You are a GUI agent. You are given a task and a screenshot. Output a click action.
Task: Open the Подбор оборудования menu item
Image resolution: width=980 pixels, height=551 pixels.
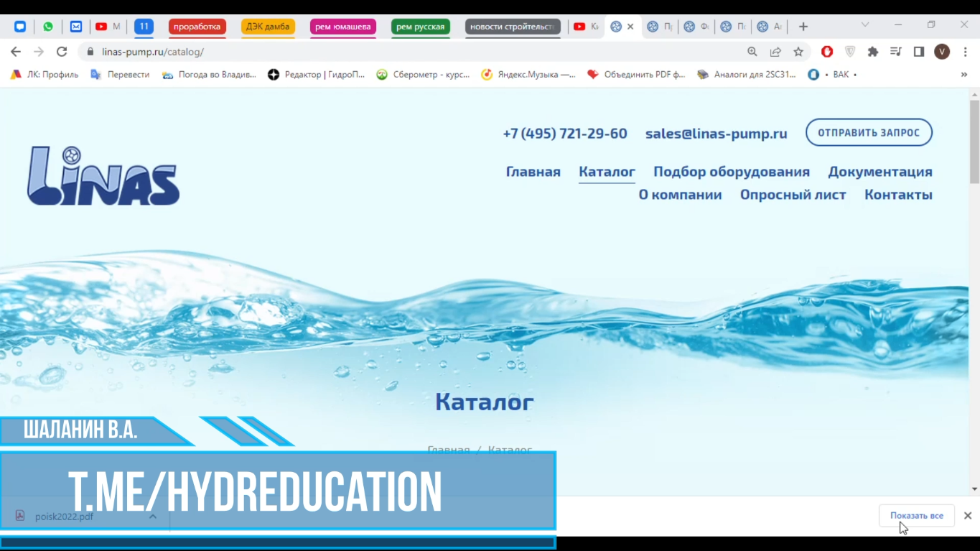(732, 172)
